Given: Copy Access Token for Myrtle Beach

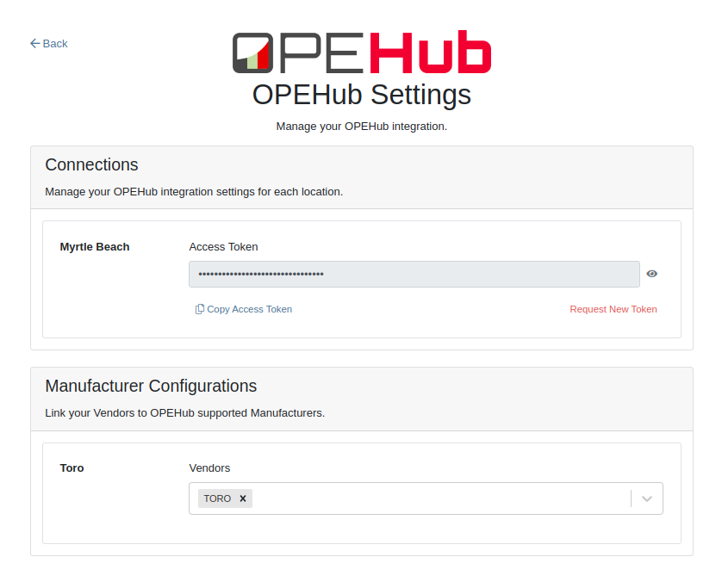Looking at the screenshot, I should (x=244, y=309).
